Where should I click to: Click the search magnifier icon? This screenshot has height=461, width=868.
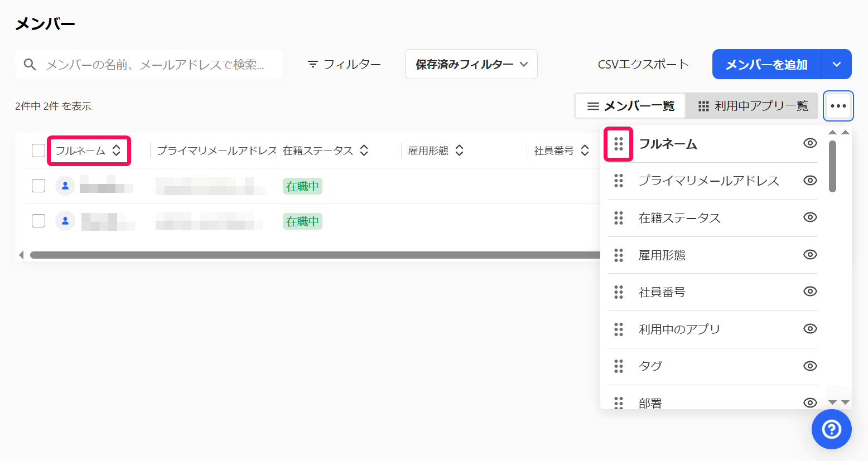(30, 65)
